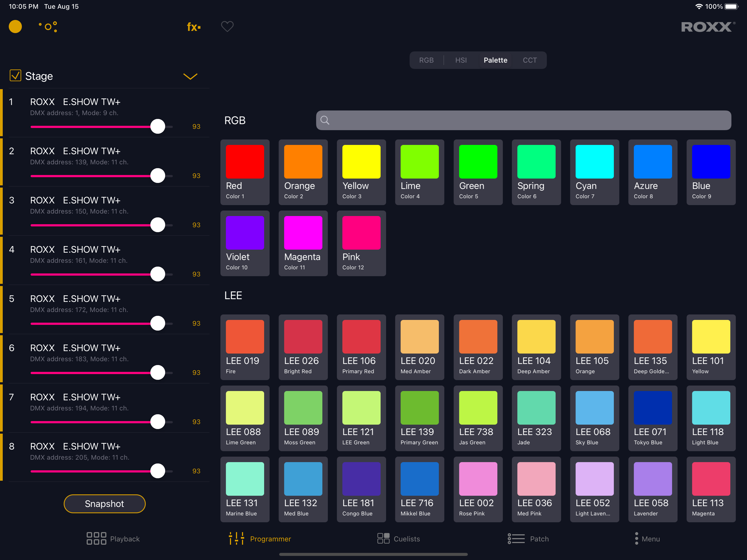This screenshot has height=560, width=747.
Task: Open the fixture position dots icon
Action: coord(48,27)
